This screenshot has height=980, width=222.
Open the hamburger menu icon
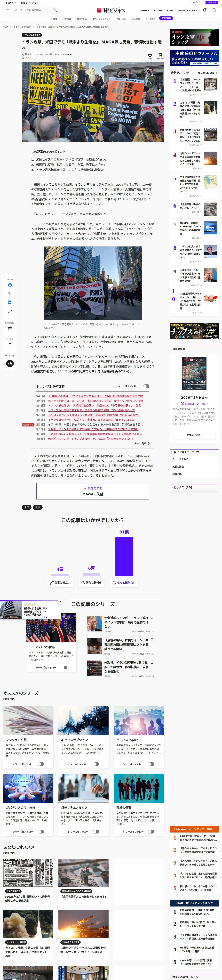(7, 10)
